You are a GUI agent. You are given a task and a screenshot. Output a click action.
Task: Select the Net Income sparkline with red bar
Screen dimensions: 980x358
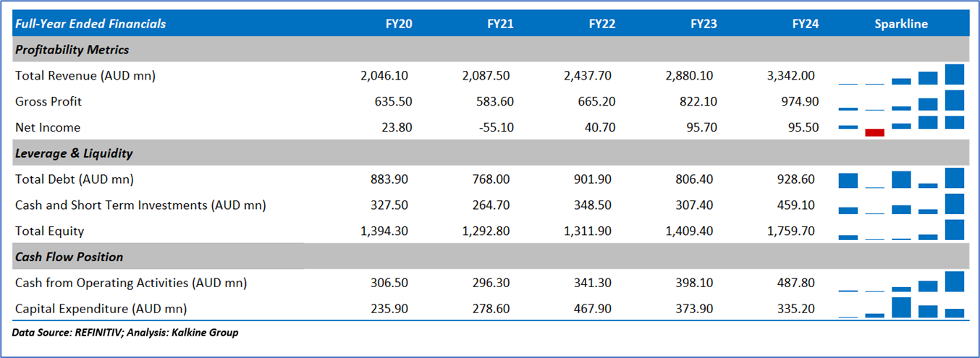coord(901,127)
